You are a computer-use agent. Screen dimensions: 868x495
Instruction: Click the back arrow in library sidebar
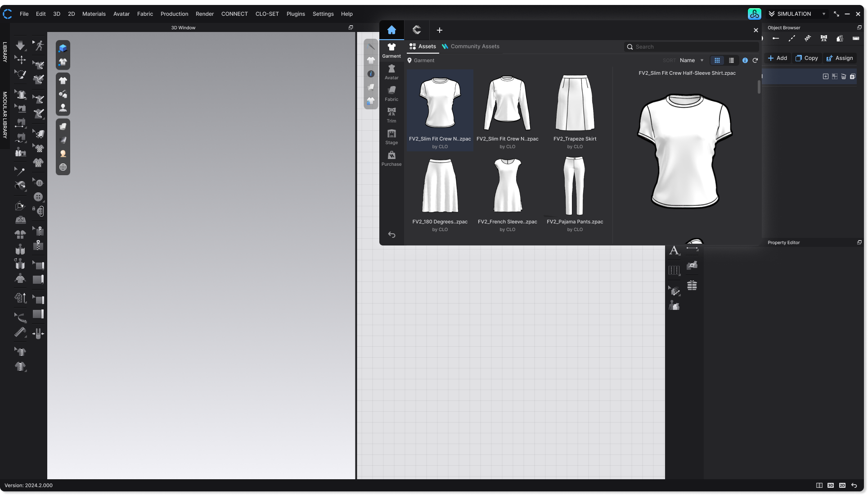pos(392,235)
